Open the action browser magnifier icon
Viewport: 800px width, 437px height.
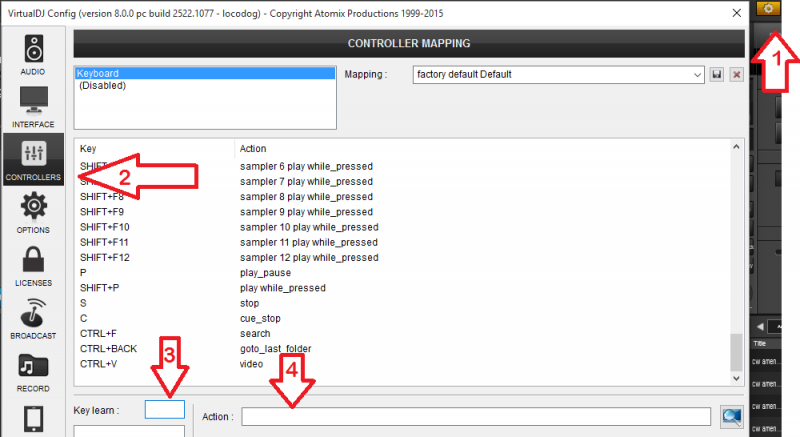731,417
